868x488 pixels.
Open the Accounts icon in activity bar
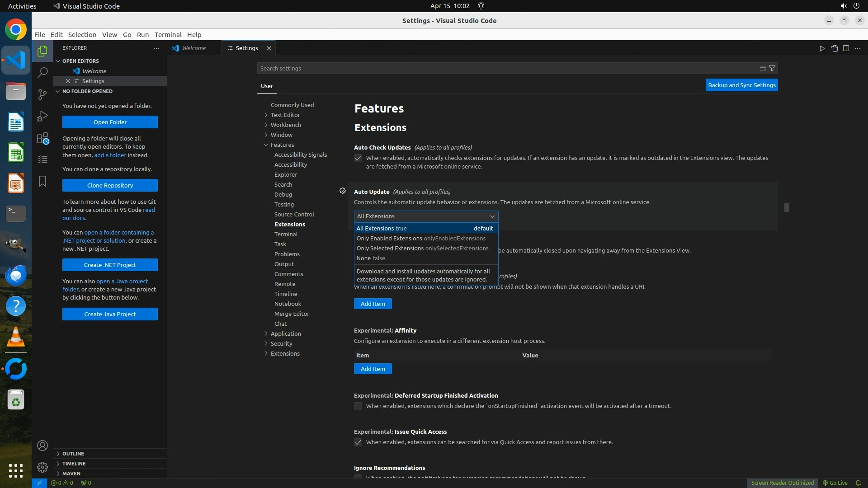(x=42, y=446)
